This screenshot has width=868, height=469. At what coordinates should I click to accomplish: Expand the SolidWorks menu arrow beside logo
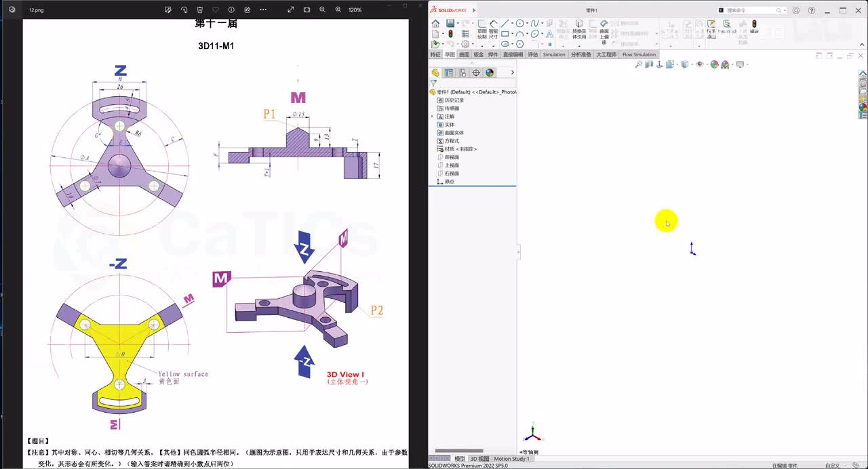[473, 11]
